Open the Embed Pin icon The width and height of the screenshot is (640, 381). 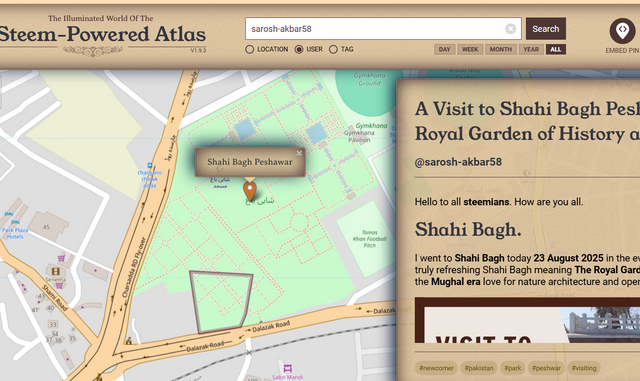622,31
